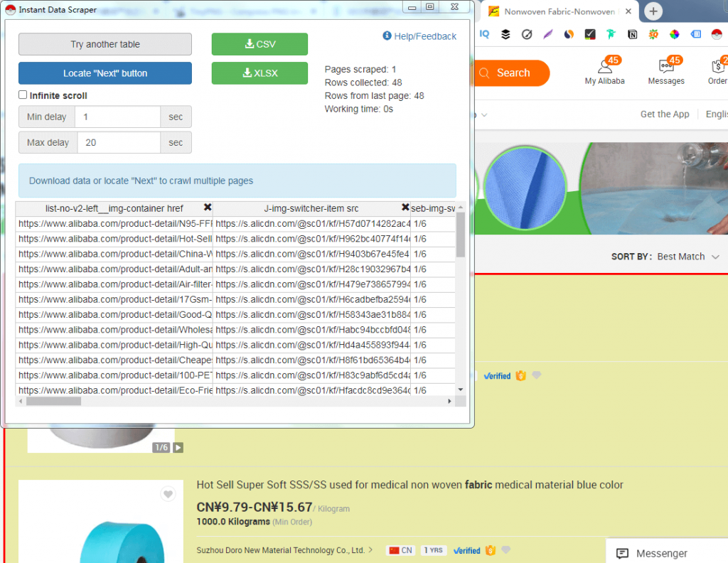Open Alibaba Messages
Image resolution: width=728 pixels, height=563 pixels.
666,71
